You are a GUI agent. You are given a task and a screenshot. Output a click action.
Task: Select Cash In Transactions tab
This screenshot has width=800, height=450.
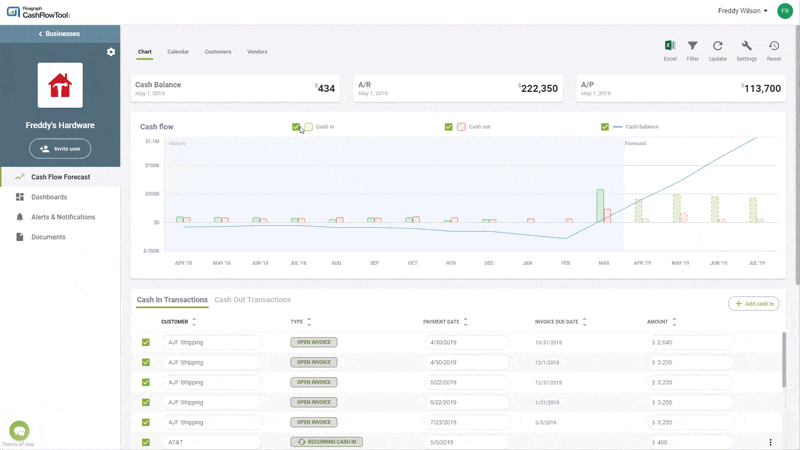(172, 300)
